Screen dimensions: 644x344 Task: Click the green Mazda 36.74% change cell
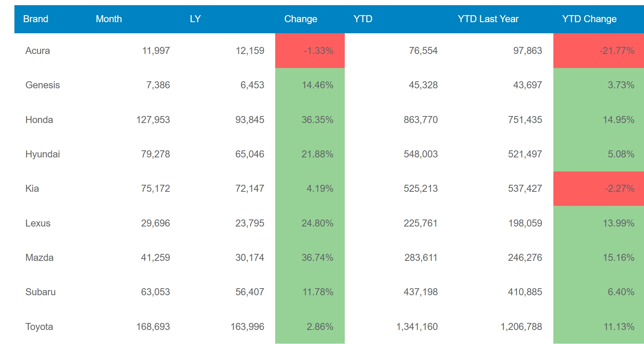(310, 258)
